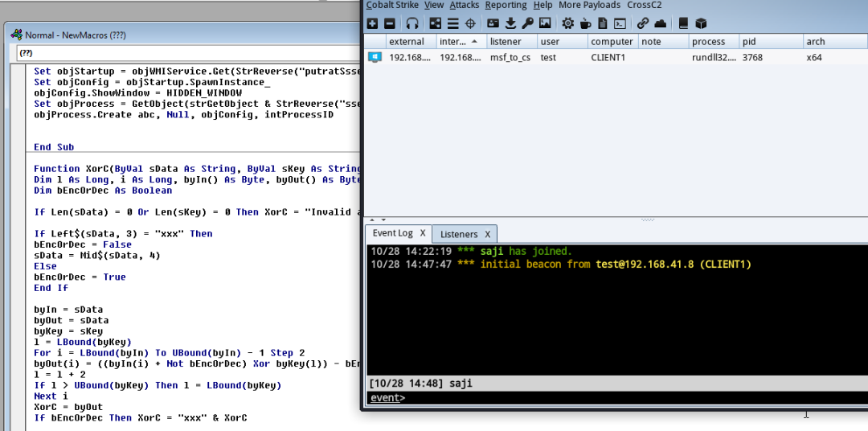The image size is (868, 431).
Task: Click 'objConfig.ShowWindow = HIDDEN_WINDOW' code line
Action: (138, 93)
